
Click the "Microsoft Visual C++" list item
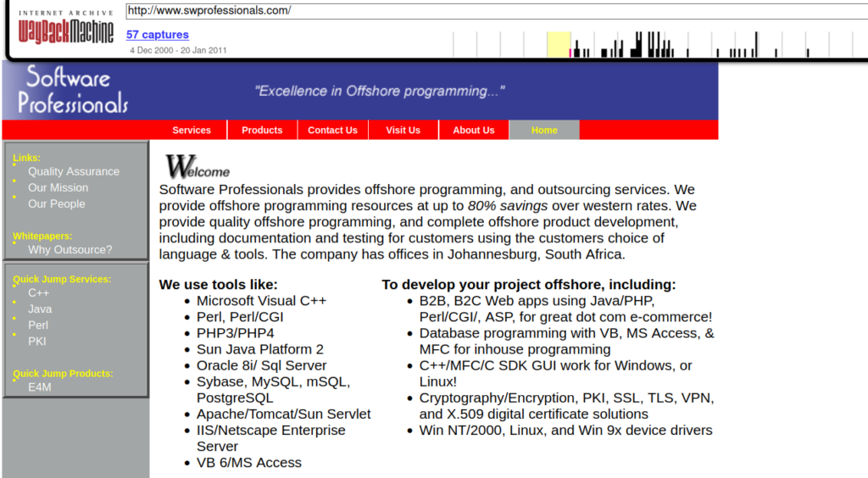[x=261, y=300]
